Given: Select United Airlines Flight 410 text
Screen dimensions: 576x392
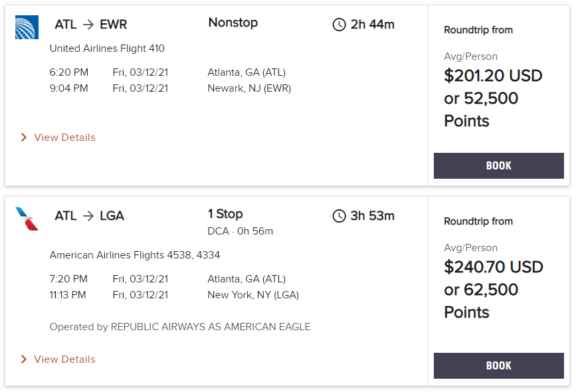Looking at the screenshot, I should [x=108, y=49].
